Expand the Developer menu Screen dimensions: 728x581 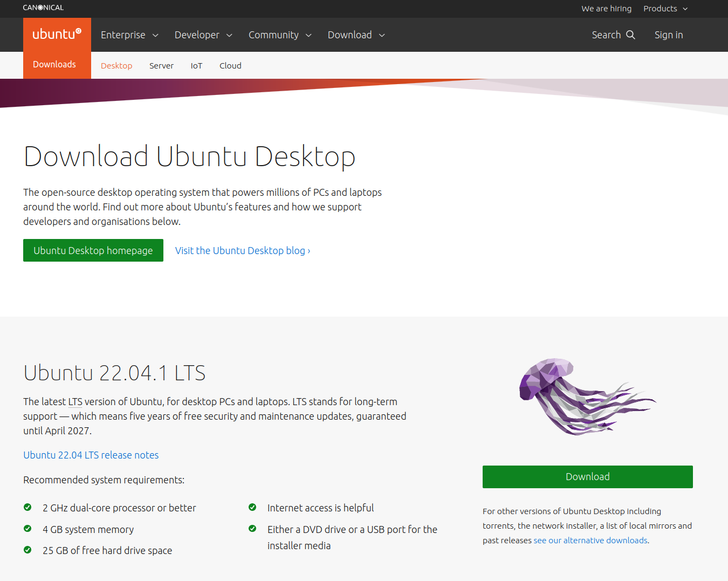203,35
